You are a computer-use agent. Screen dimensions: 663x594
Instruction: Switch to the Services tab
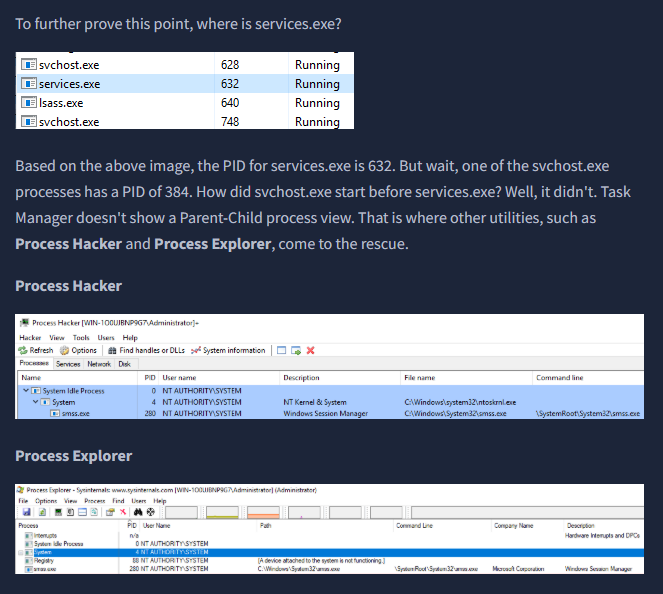pyautogui.click(x=68, y=364)
